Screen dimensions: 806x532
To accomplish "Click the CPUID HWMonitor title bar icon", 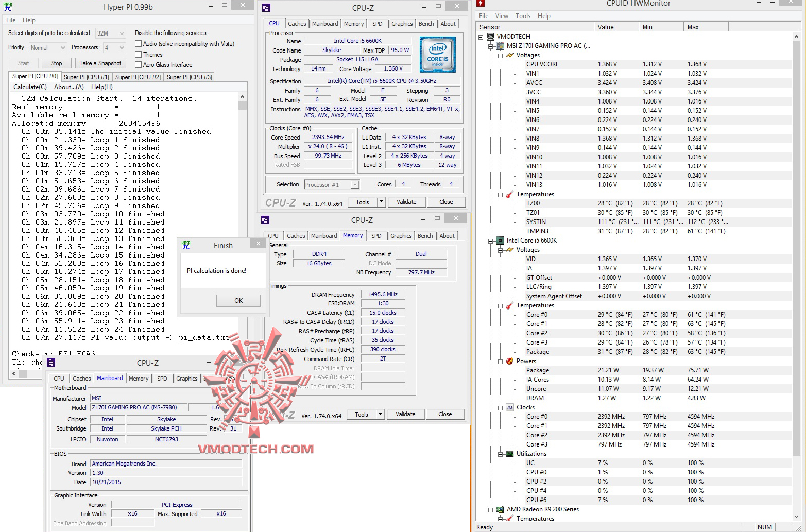I will (481, 3).
